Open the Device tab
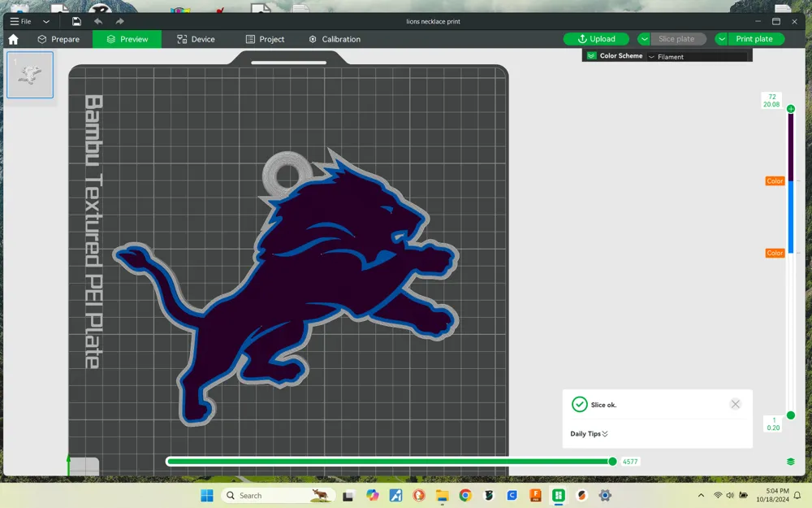Image resolution: width=812 pixels, height=508 pixels. click(x=196, y=39)
